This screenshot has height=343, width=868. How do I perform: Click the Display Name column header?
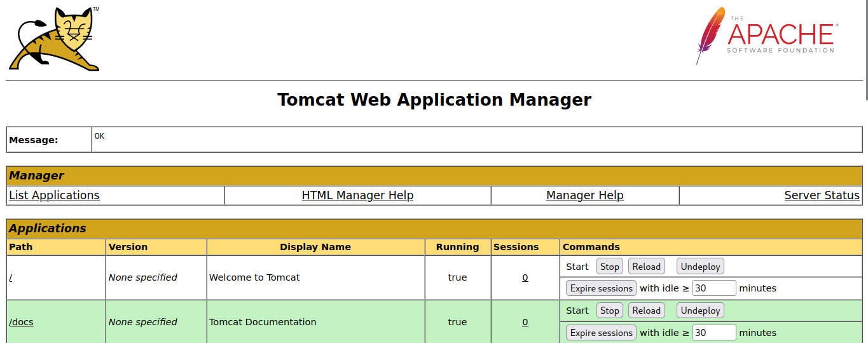point(315,247)
